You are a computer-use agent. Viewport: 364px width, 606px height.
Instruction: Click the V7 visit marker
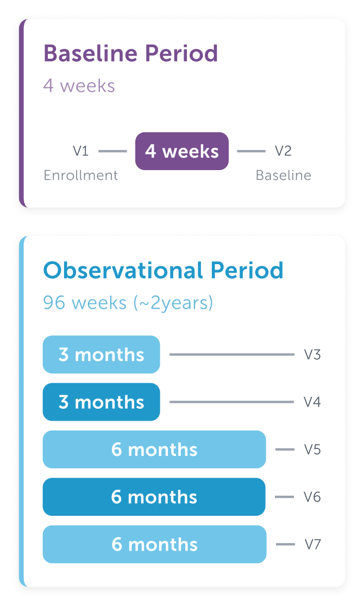pyautogui.click(x=312, y=544)
